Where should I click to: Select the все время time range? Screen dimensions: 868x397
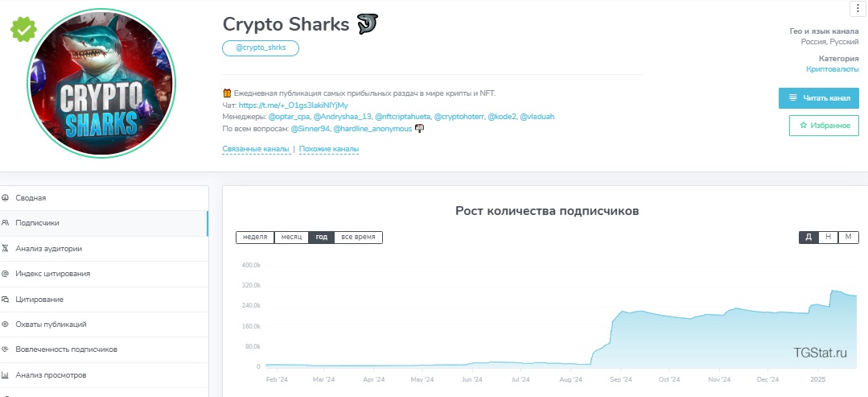click(358, 238)
